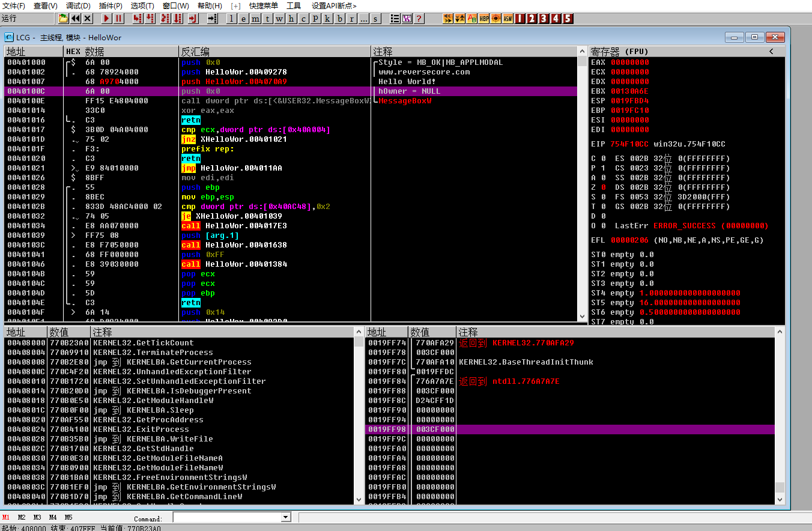Click the Step Into toolbar icon

point(138,19)
